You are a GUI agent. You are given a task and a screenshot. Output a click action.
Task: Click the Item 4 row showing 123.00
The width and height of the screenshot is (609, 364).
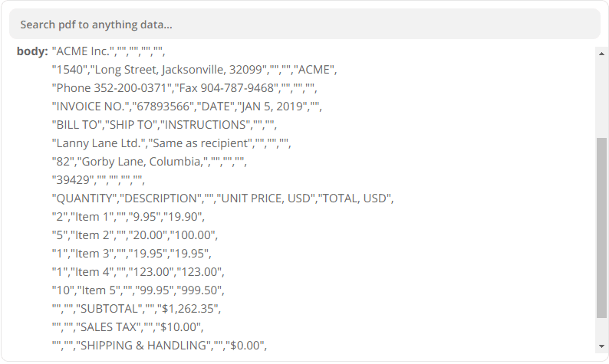(x=138, y=272)
